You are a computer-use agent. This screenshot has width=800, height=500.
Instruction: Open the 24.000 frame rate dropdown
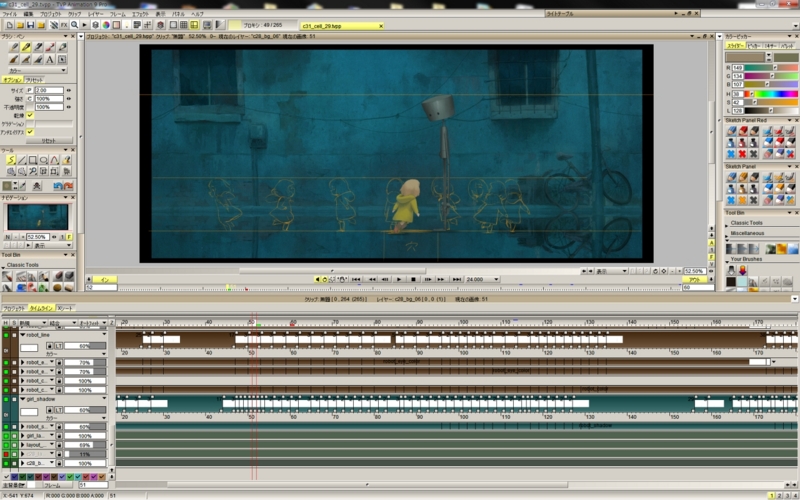pos(482,279)
